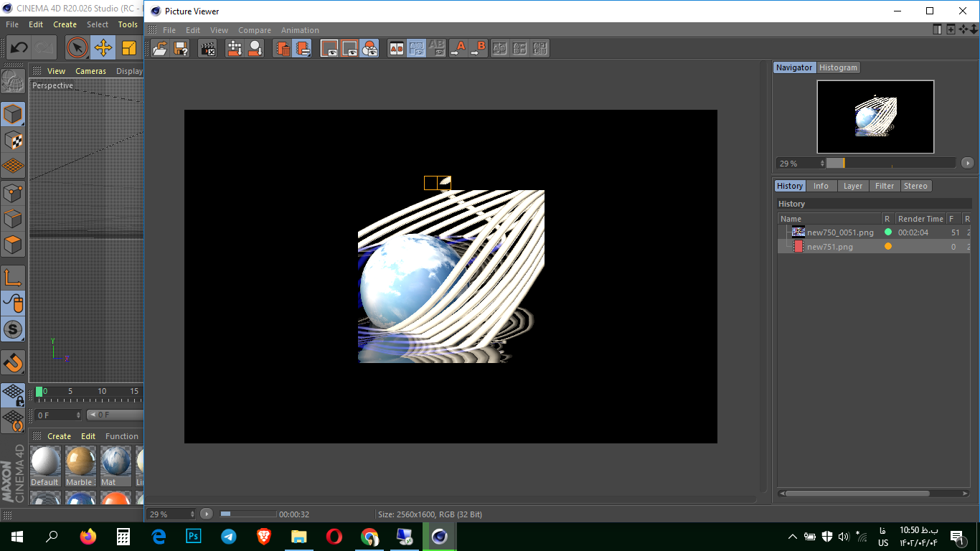Click the Planar Workplane grid icon
Image resolution: width=980 pixels, height=551 pixels.
[x=13, y=420]
